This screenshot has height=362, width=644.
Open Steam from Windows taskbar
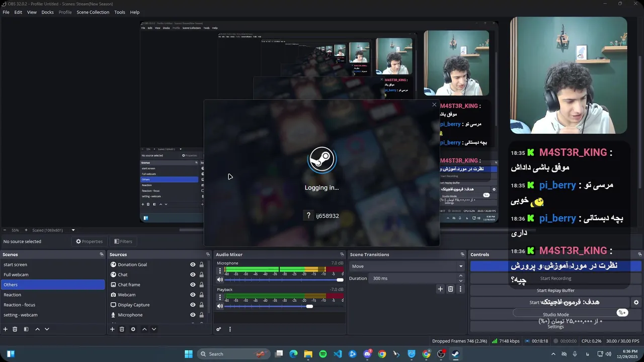click(x=455, y=354)
